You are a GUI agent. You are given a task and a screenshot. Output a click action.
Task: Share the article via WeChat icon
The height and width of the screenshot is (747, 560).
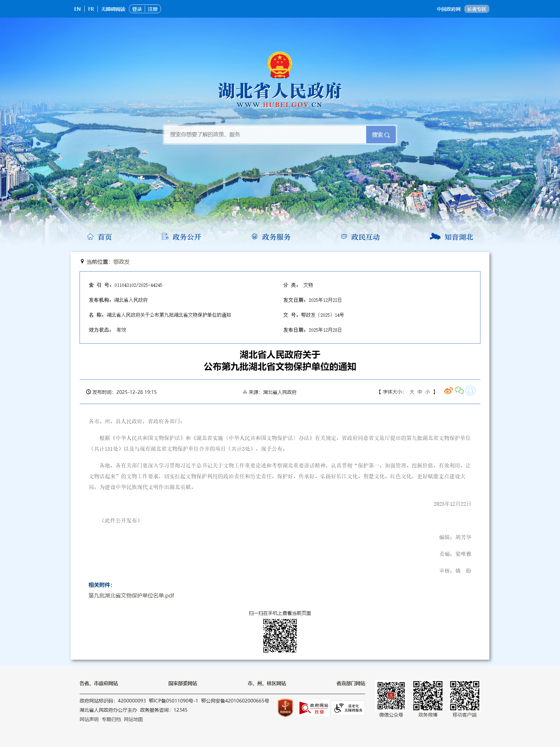[x=459, y=390]
